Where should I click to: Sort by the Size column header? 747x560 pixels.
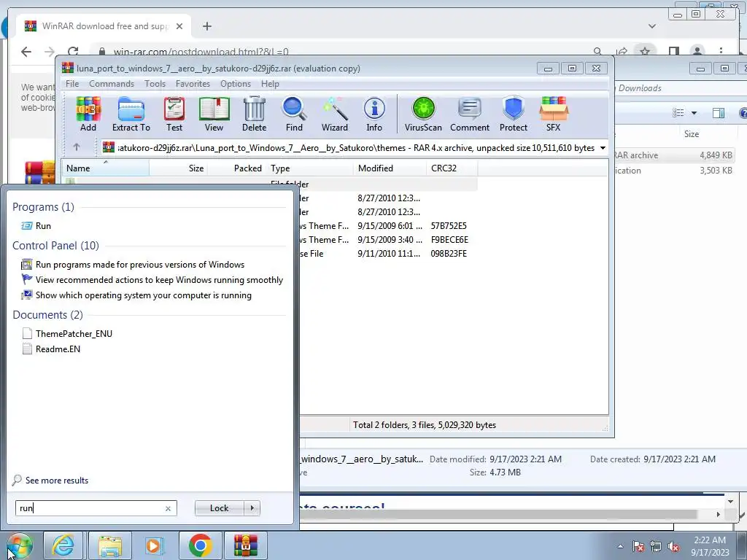179,168
